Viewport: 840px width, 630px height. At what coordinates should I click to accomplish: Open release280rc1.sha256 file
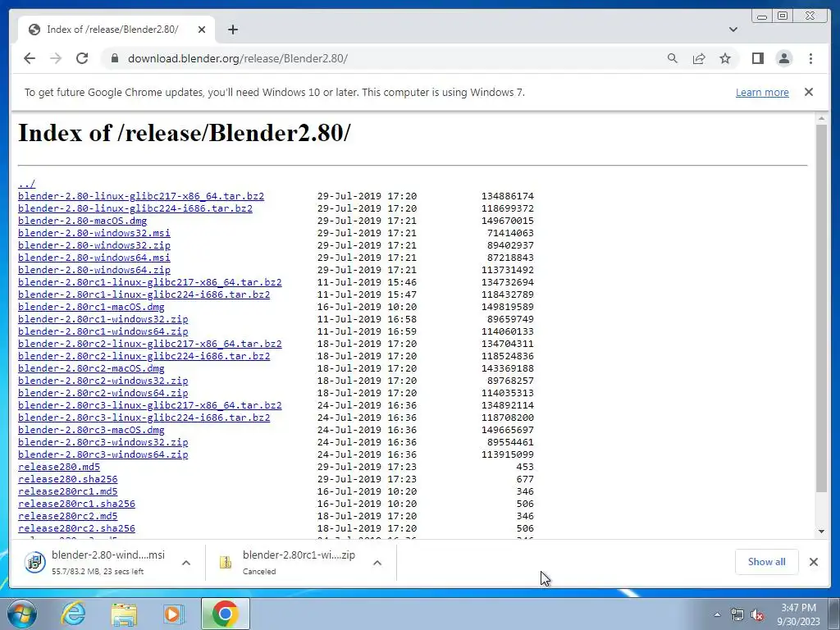pyautogui.click(x=76, y=504)
